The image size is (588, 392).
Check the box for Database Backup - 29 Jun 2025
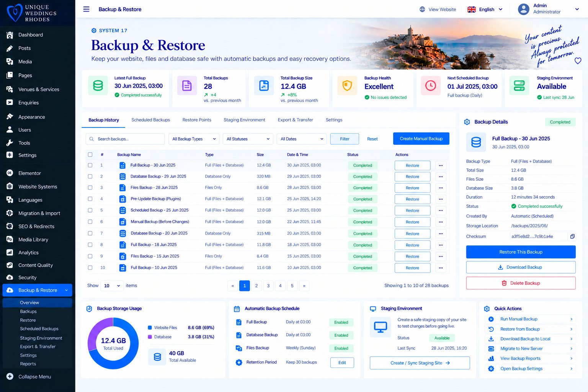[x=90, y=176]
